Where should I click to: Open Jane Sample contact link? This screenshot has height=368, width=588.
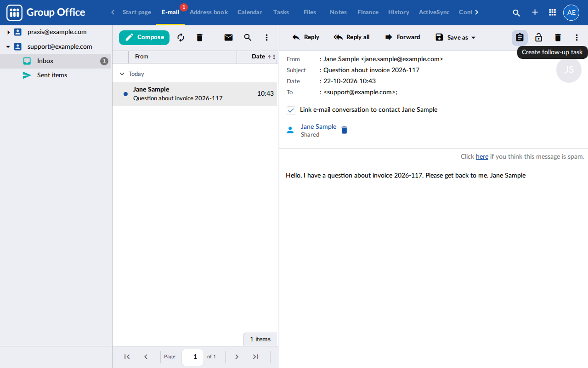tap(318, 126)
